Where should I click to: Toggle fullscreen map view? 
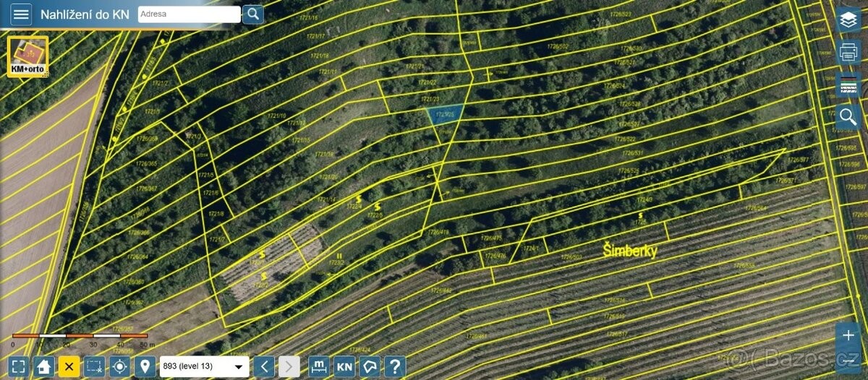click(19, 366)
